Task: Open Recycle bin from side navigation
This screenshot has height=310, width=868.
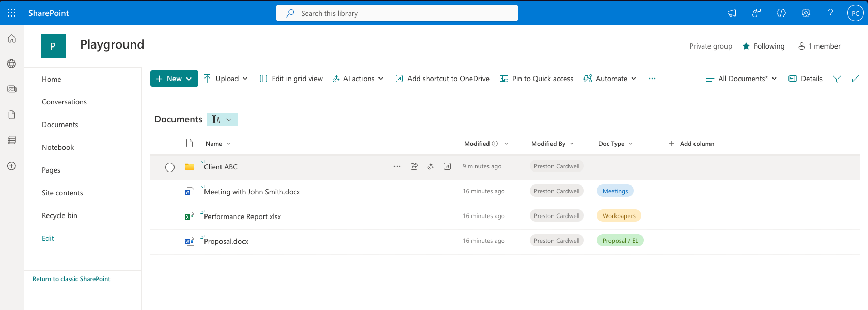Action: tap(59, 215)
